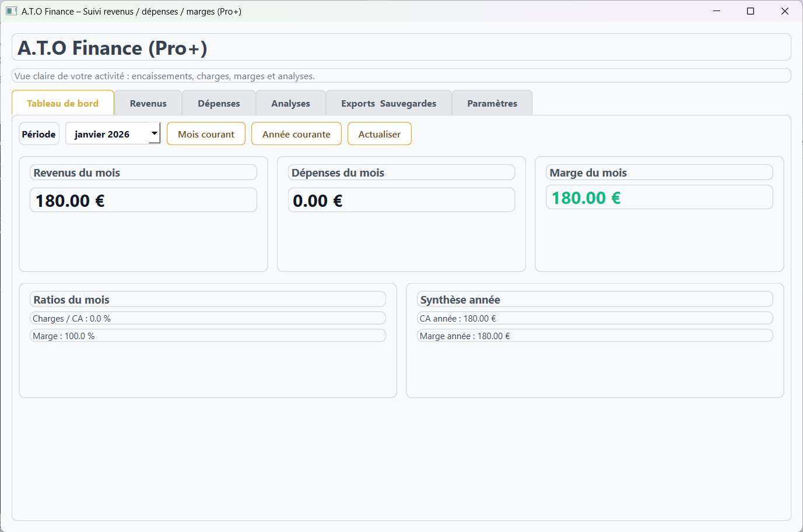Click the Période label
Screen dimensions: 803x532
point(38,133)
